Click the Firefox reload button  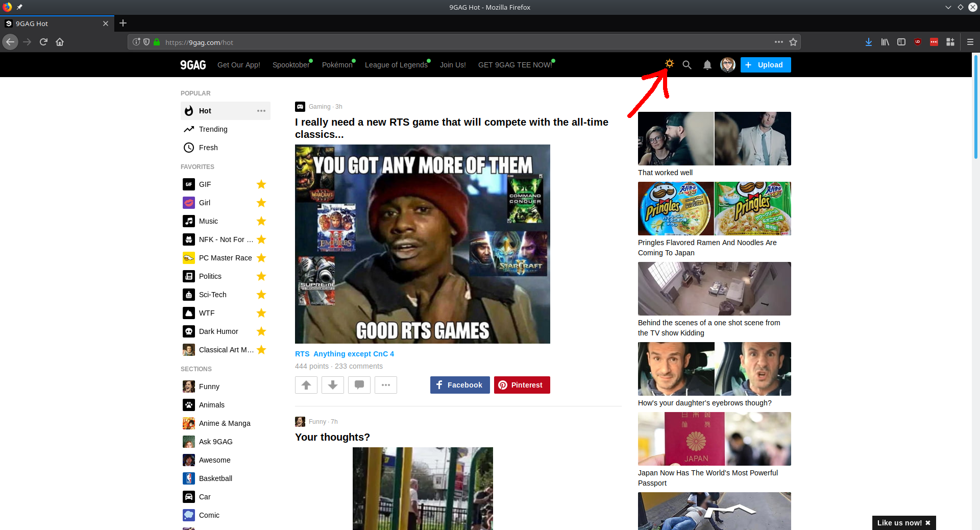coord(43,42)
